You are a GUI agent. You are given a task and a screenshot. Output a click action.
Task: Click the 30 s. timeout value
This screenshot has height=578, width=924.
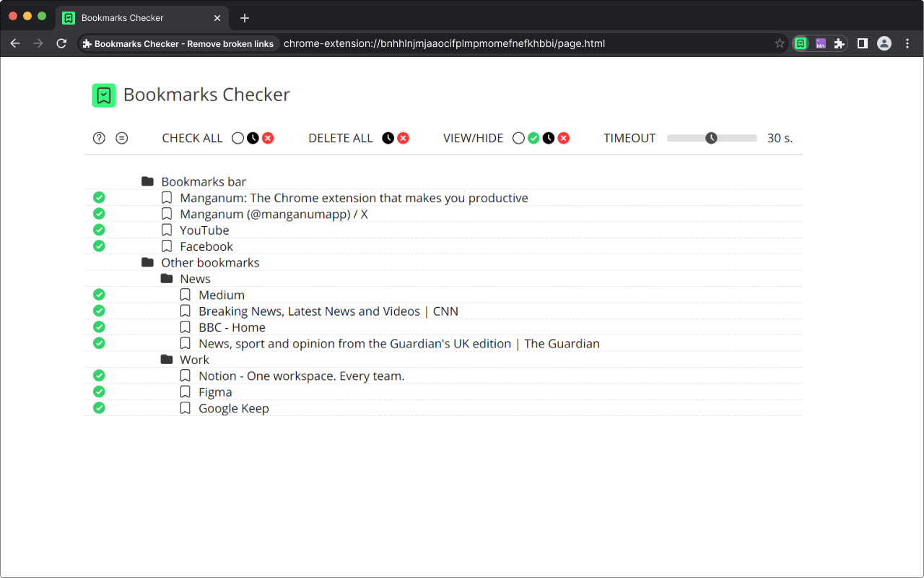[x=780, y=138]
